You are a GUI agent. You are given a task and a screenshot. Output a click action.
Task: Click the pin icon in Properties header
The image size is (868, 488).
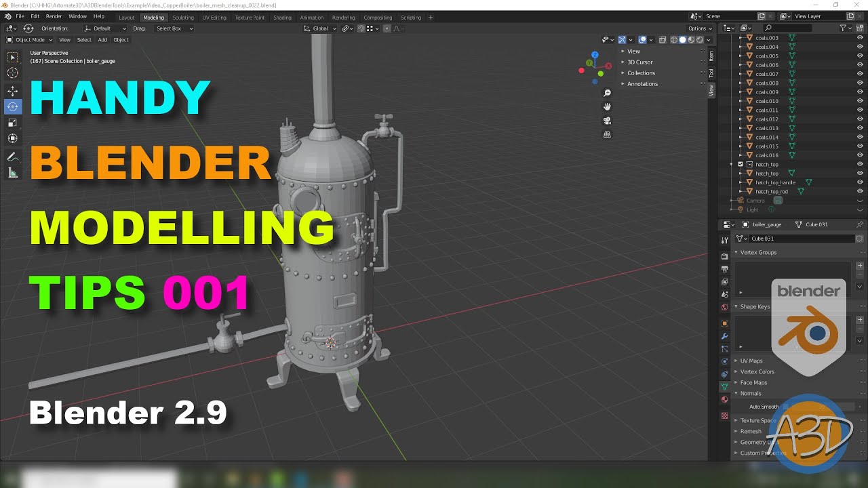click(859, 224)
